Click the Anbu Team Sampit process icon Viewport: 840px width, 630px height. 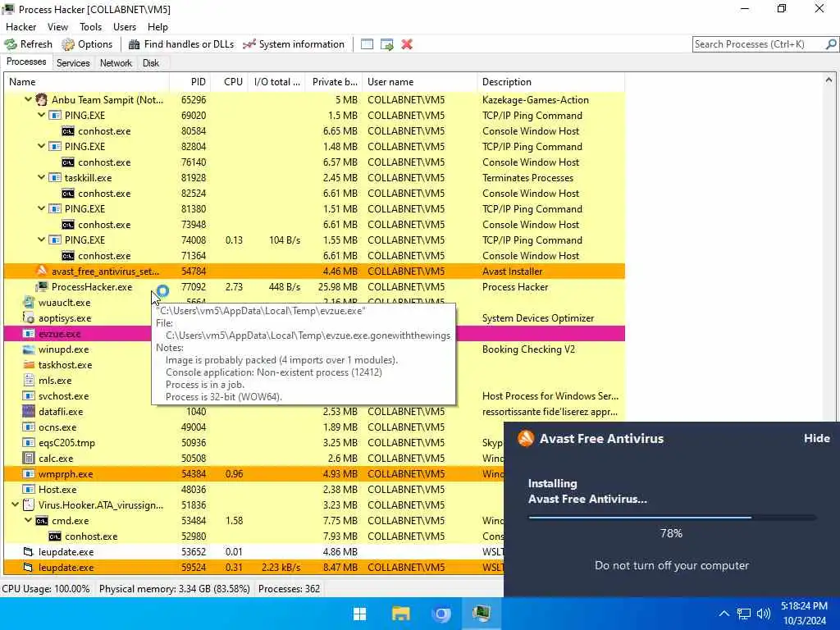click(41, 99)
